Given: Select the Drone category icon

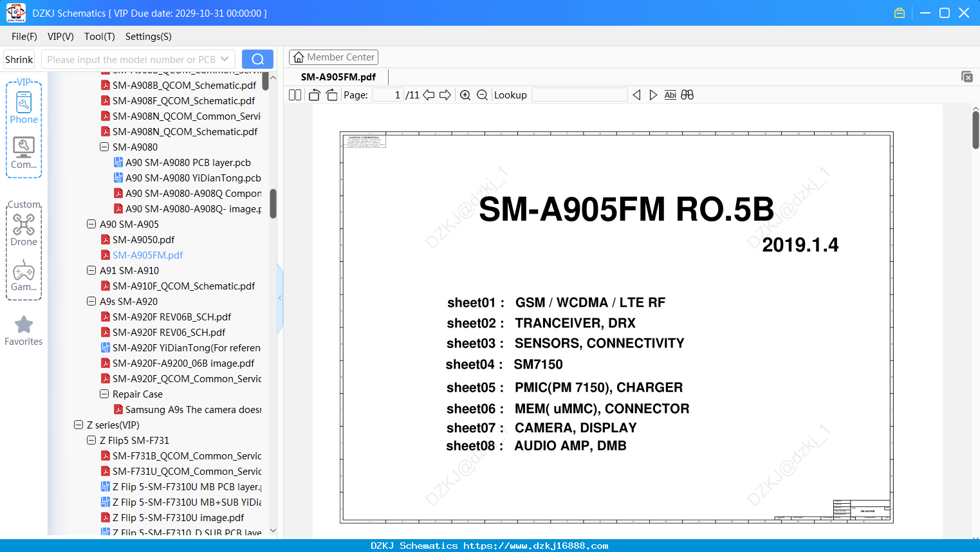Looking at the screenshot, I should pyautogui.click(x=24, y=230).
